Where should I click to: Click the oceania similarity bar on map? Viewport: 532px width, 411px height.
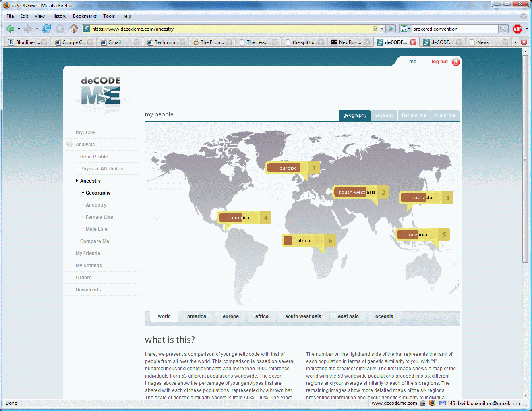[418, 235]
